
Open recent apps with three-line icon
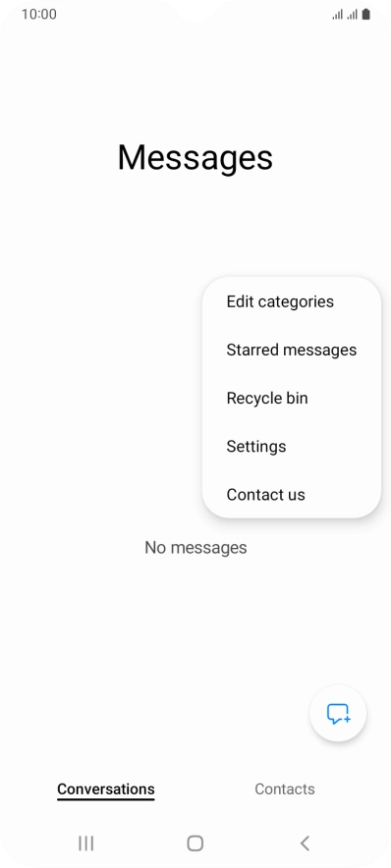tap(85, 843)
